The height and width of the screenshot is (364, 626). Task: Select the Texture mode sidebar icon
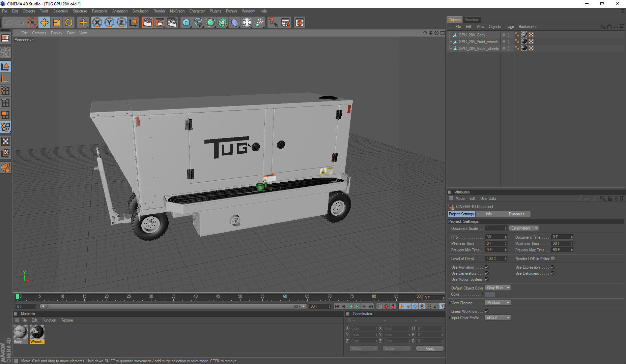tap(6, 141)
